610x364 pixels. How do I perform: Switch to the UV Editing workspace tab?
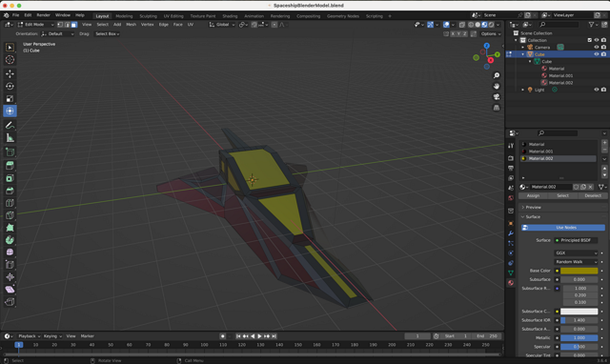coord(173,16)
